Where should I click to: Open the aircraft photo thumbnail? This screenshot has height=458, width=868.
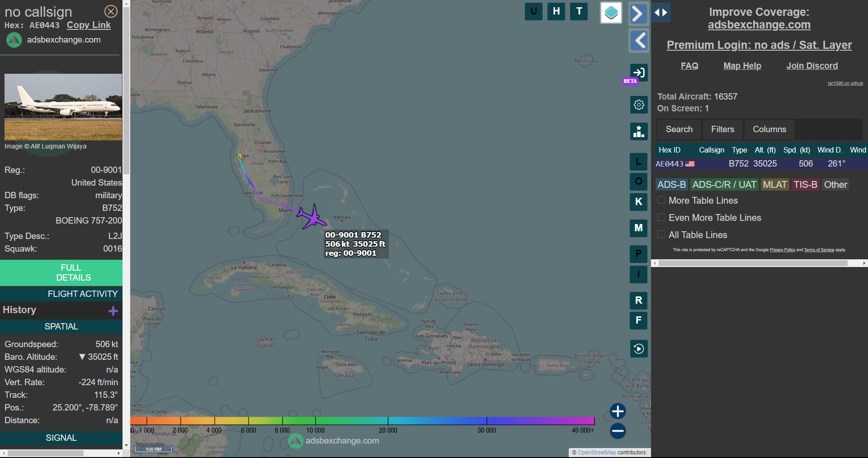tap(63, 107)
